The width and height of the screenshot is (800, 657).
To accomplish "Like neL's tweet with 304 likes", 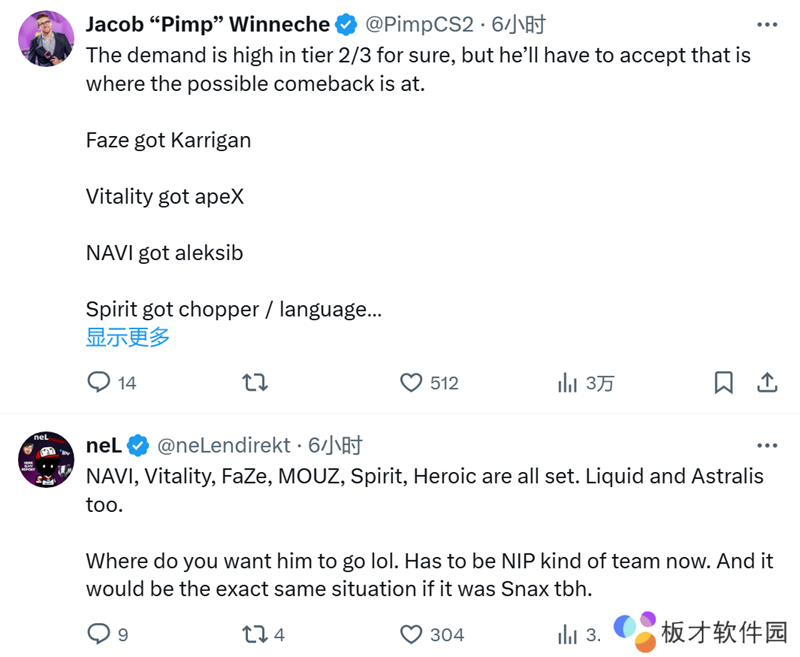I will tap(411, 634).
